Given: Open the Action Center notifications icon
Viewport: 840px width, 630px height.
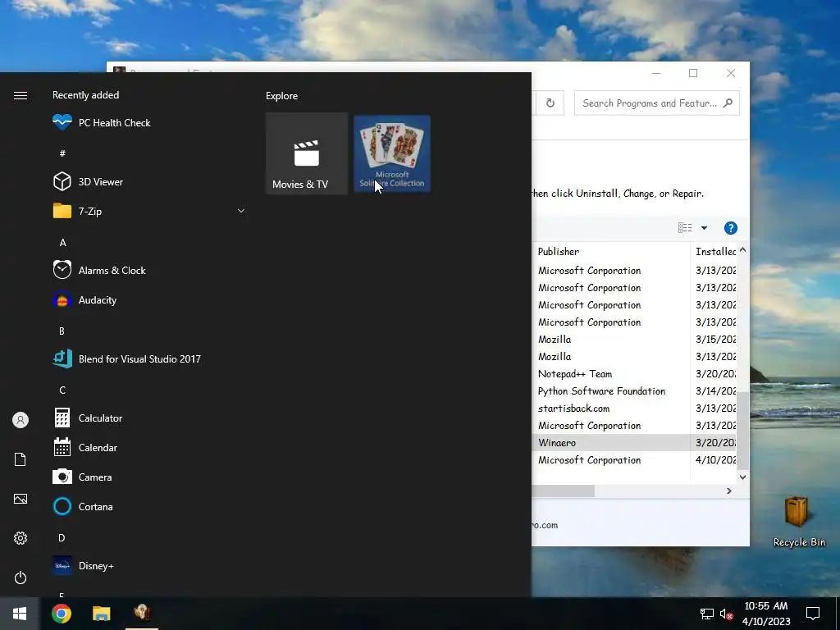Looking at the screenshot, I should click(813, 614).
